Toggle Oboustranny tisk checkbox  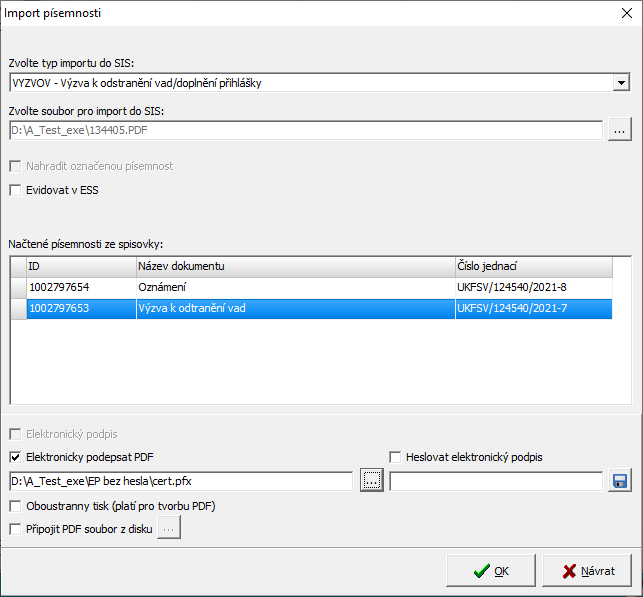point(15,506)
